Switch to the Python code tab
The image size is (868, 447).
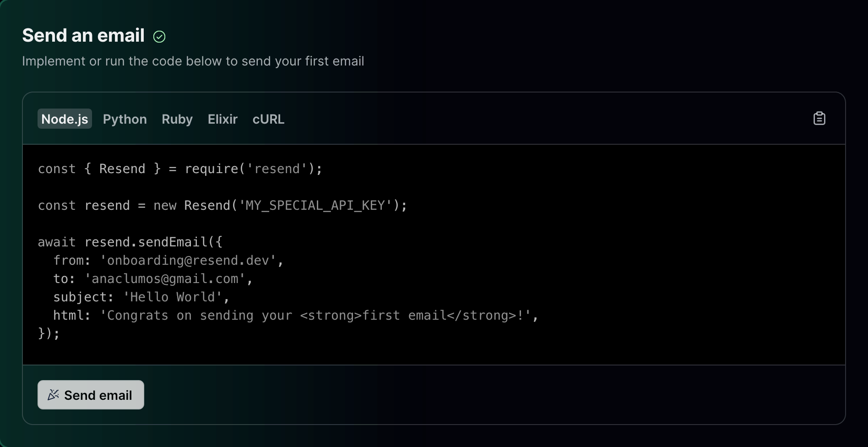click(125, 119)
